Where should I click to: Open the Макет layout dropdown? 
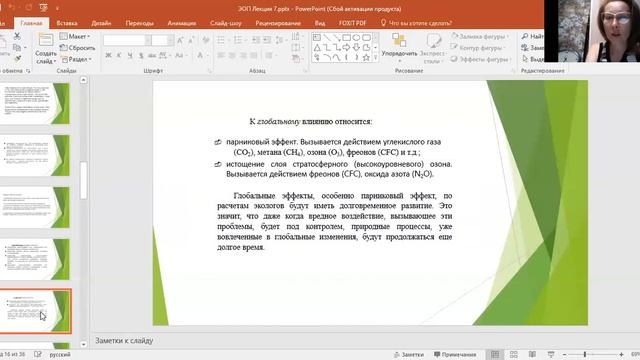pyautogui.click(x=75, y=36)
